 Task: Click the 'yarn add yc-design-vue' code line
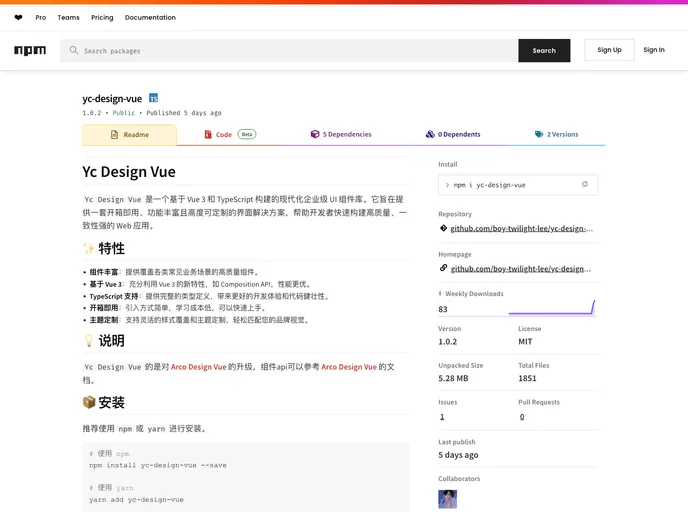[136, 499]
